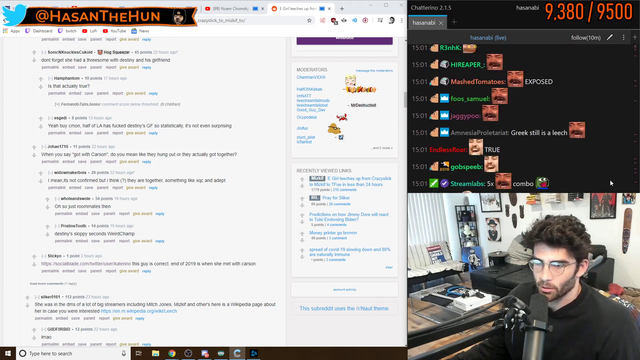
Task: Collapse sliker0161's comment
Action: point(37,297)
